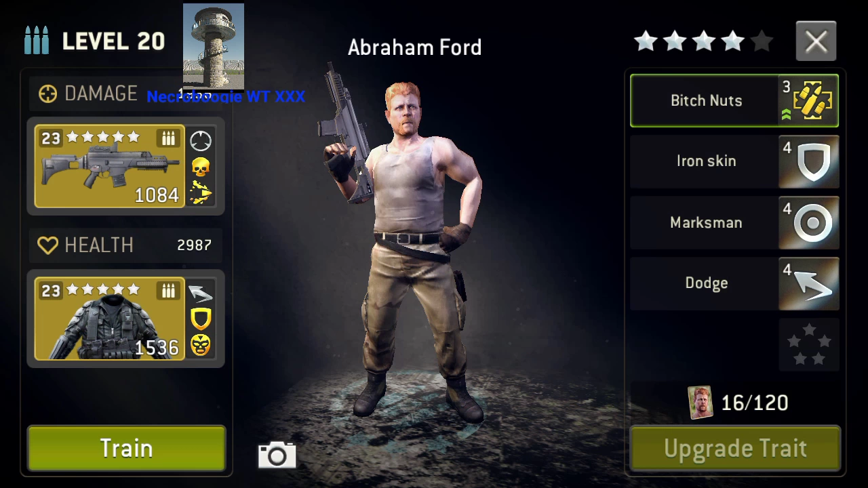The width and height of the screenshot is (868, 488).
Task: Tap the camera screenshot icon
Action: click(x=277, y=455)
